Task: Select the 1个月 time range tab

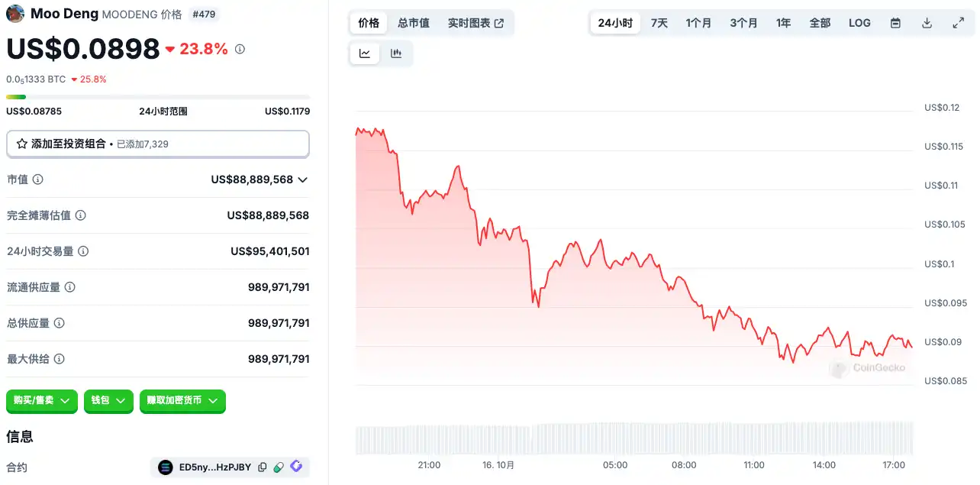Action: click(x=698, y=23)
